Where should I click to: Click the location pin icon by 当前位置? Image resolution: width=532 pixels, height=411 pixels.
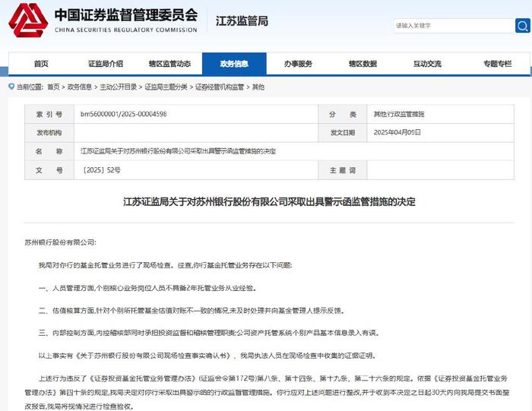[x=11, y=87]
